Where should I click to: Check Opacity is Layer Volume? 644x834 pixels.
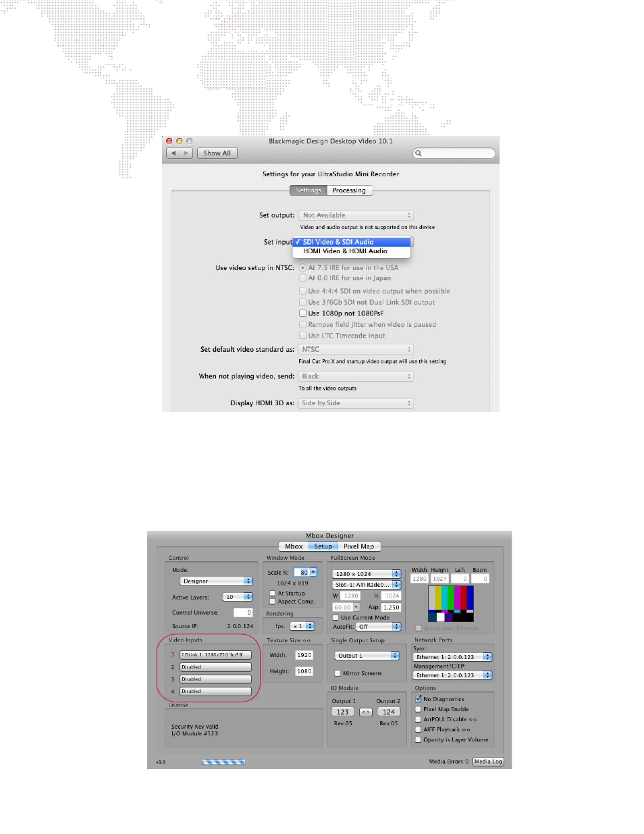coord(418,739)
